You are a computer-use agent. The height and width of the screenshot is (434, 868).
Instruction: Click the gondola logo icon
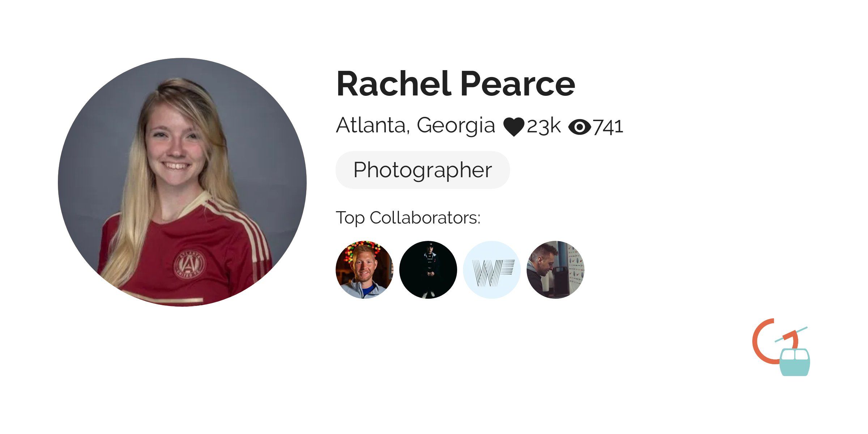point(781,347)
